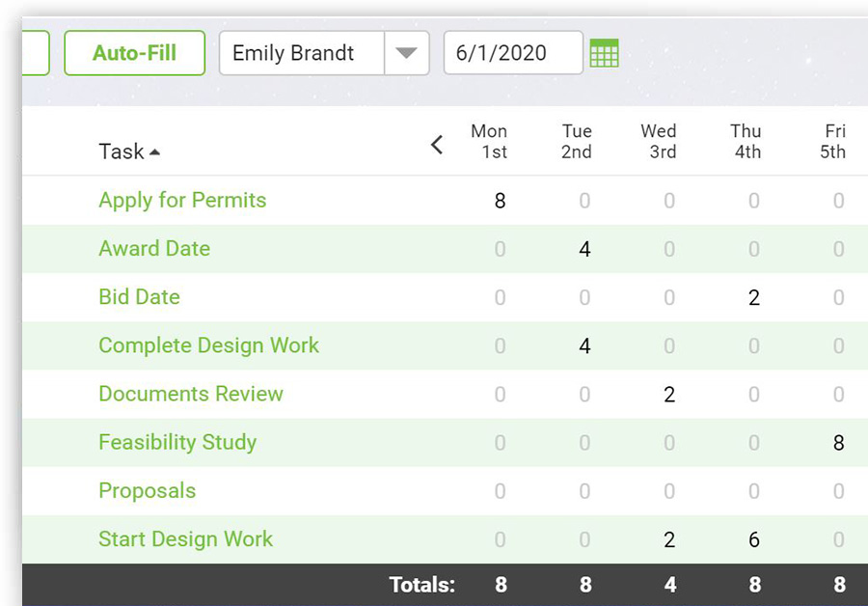
Task: Select Tuesday hours for Complete Design Work
Action: coord(584,346)
